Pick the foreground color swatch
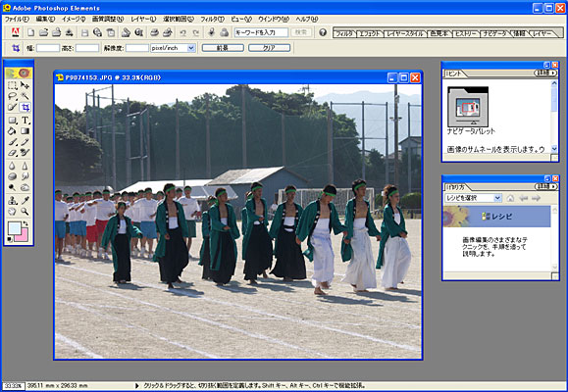The width and height of the screenshot is (568, 392). click(15, 228)
